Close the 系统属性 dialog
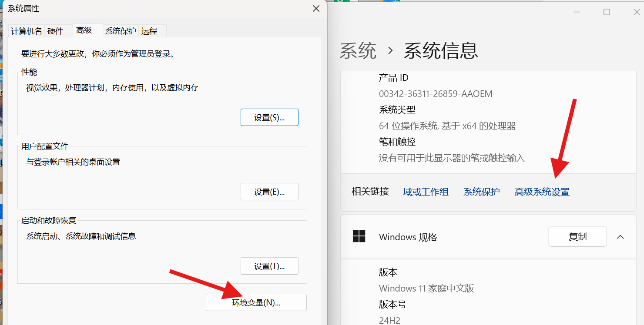 316,9
